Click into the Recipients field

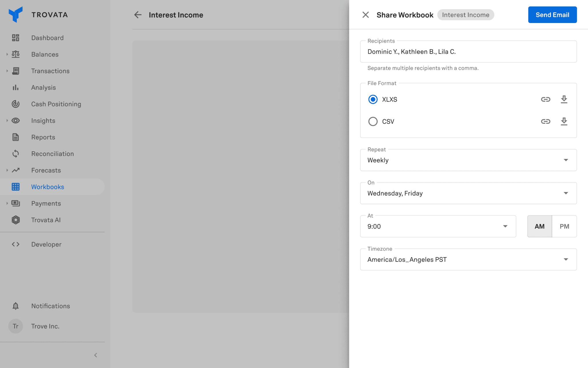[x=468, y=52]
